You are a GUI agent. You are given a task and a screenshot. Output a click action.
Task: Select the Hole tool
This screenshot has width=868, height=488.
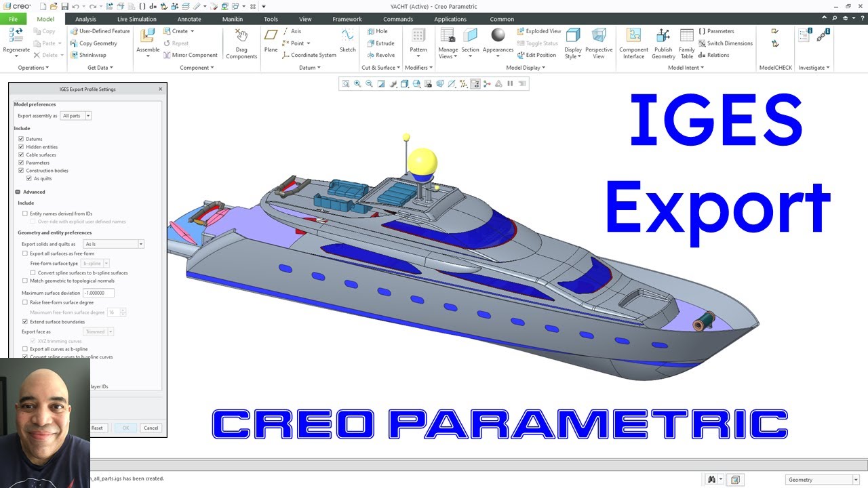tap(377, 31)
